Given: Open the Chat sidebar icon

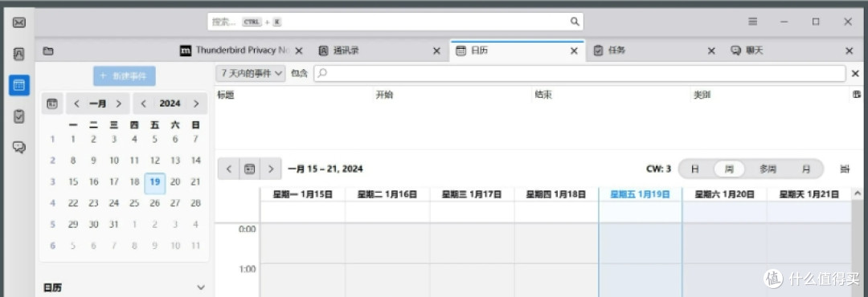Looking at the screenshot, I should (x=18, y=147).
